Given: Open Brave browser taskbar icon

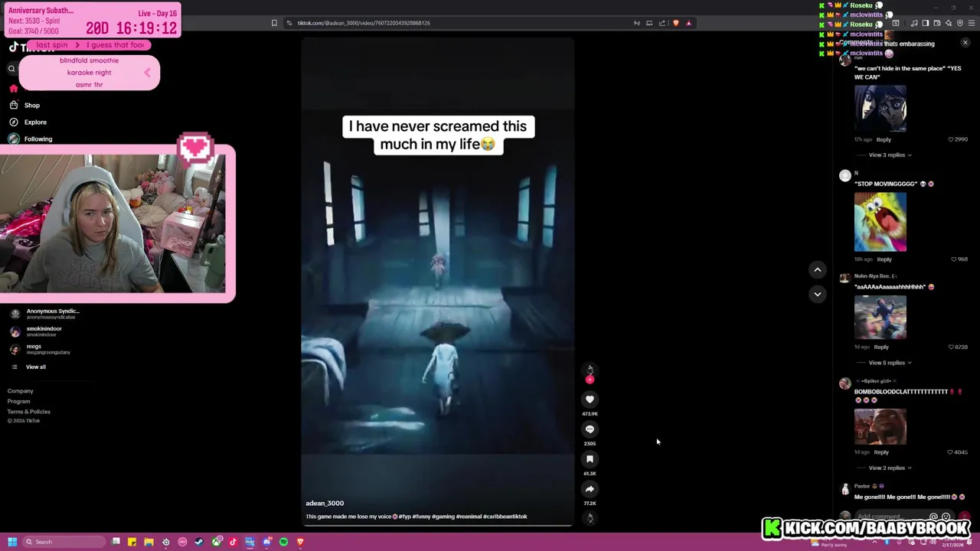Looking at the screenshot, I should 300,542.
